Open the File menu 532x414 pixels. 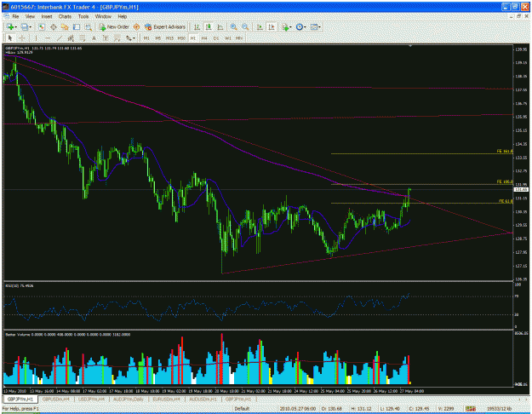(15, 17)
